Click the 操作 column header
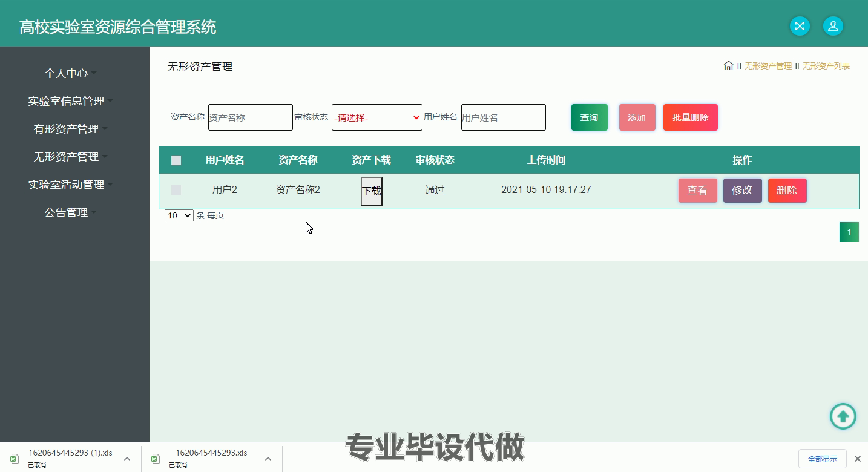The height and width of the screenshot is (472, 868). point(742,160)
